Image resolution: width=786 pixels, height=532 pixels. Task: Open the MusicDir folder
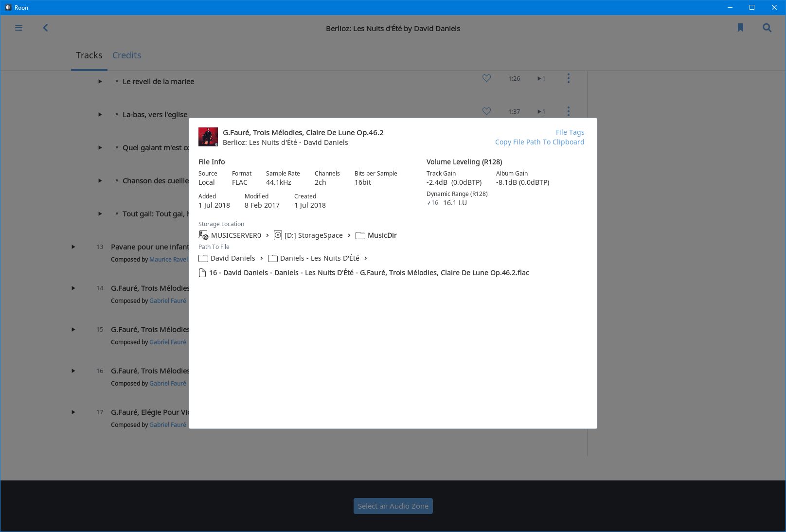376,235
